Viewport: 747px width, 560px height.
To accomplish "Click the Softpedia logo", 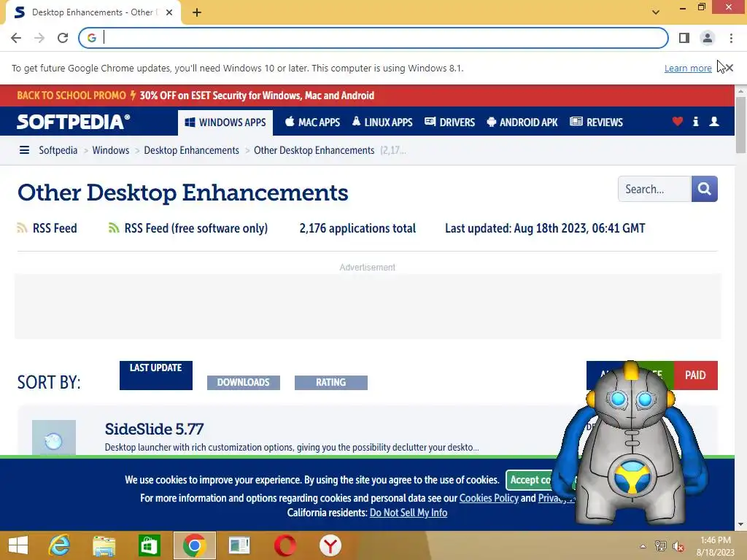I will [x=74, y=122].
